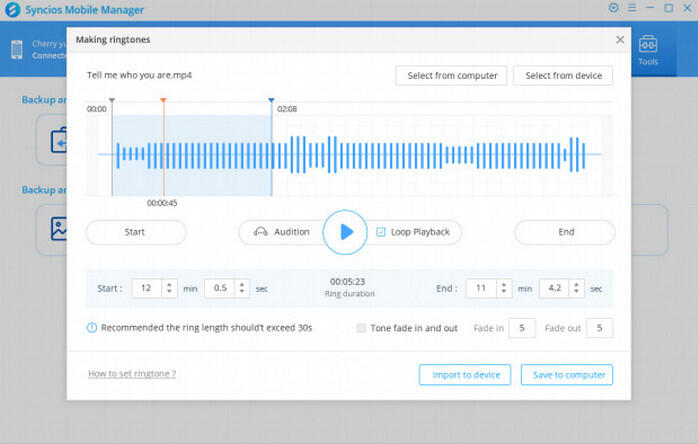698x444 pixels.
Task: Click Select from device button
Action: (x=563, y=76)
